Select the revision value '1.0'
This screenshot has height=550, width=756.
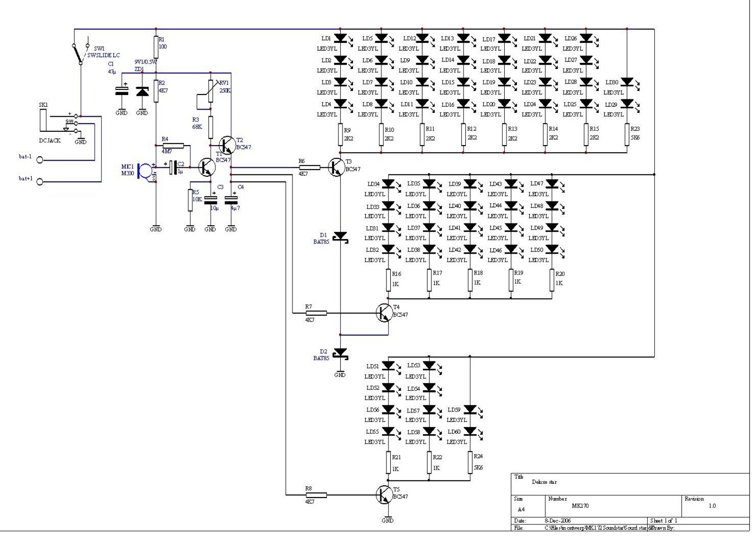click(712, 506)
